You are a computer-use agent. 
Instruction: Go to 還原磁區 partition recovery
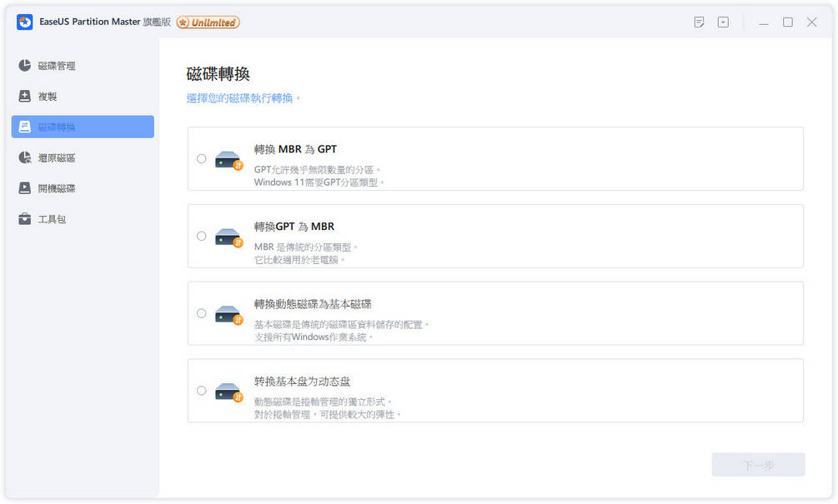[56, 157]
